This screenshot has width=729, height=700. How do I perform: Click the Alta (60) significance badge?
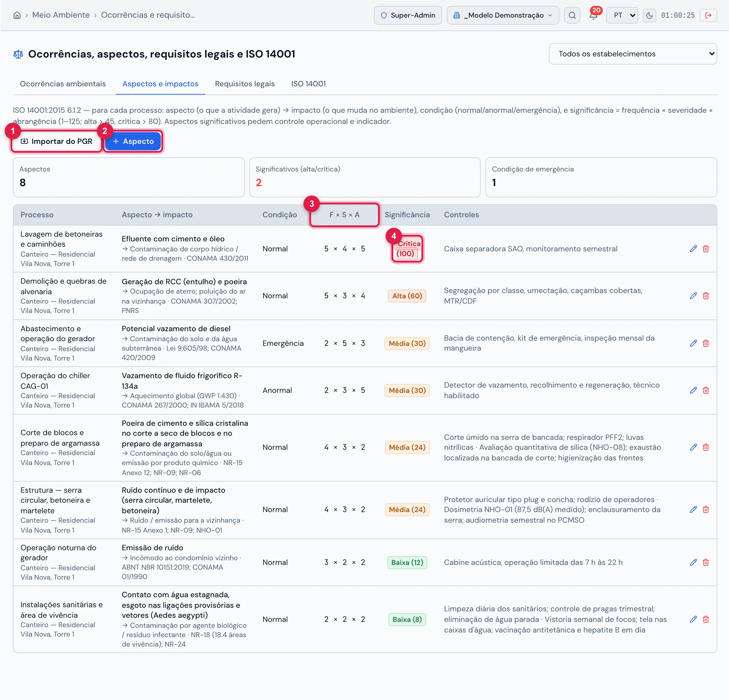click(407, 296)
